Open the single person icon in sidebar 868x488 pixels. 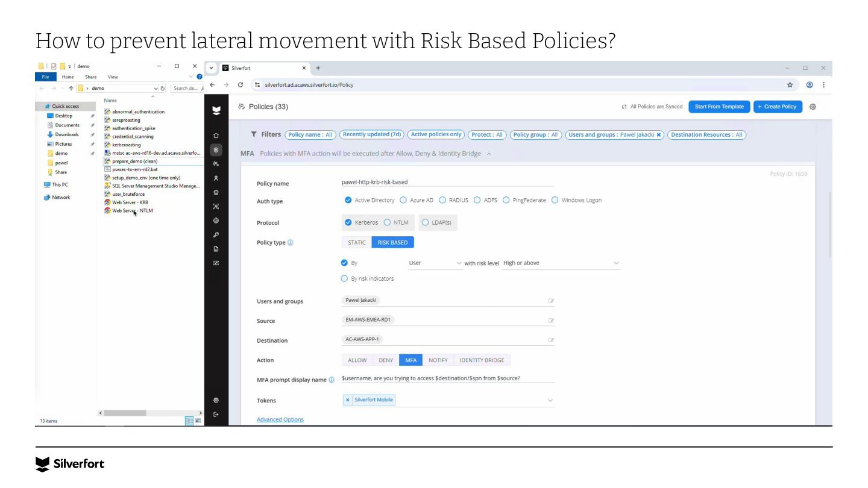[x=216, y=178]
